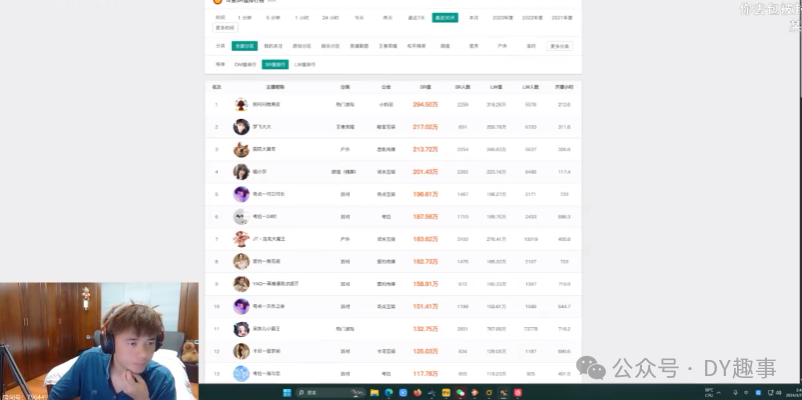
Task: Open avatar in the 151.41万 row
Action: [241, 306]
